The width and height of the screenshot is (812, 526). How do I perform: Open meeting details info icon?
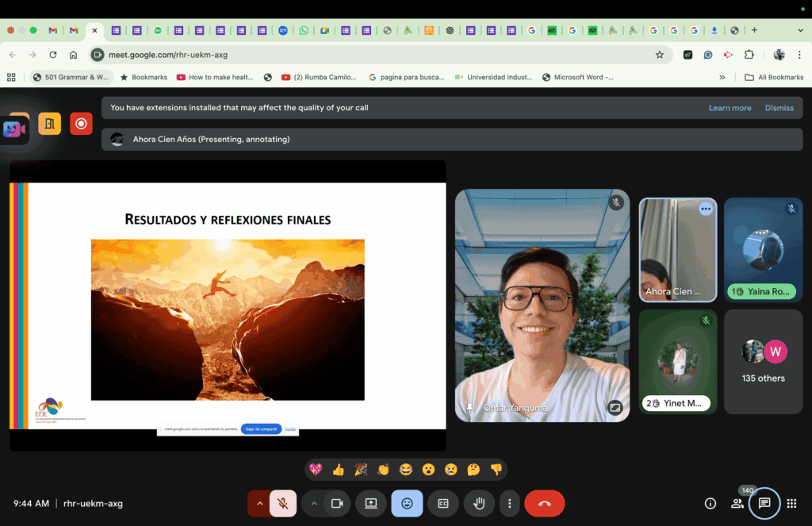pyautogui.click(x=710, y=503)
